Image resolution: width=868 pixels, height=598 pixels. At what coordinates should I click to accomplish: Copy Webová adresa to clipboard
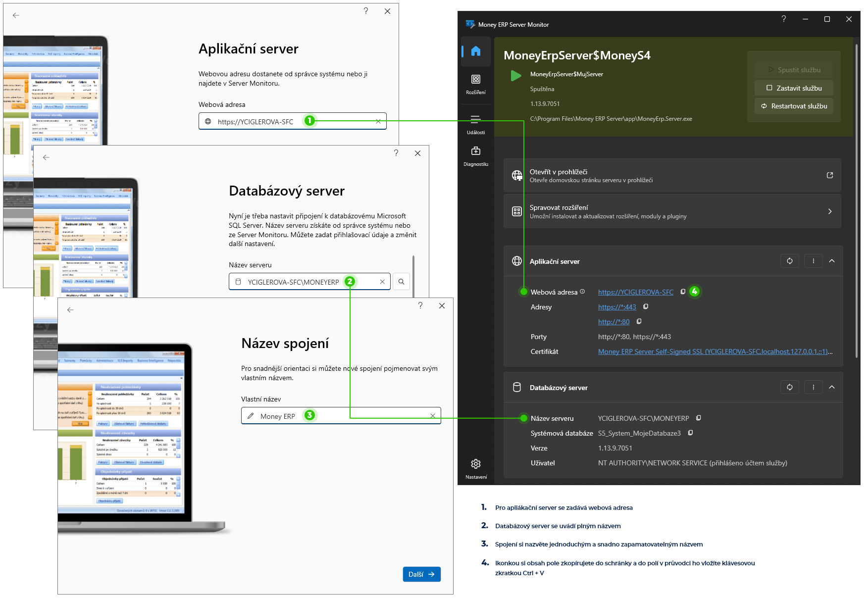point(683,292)
